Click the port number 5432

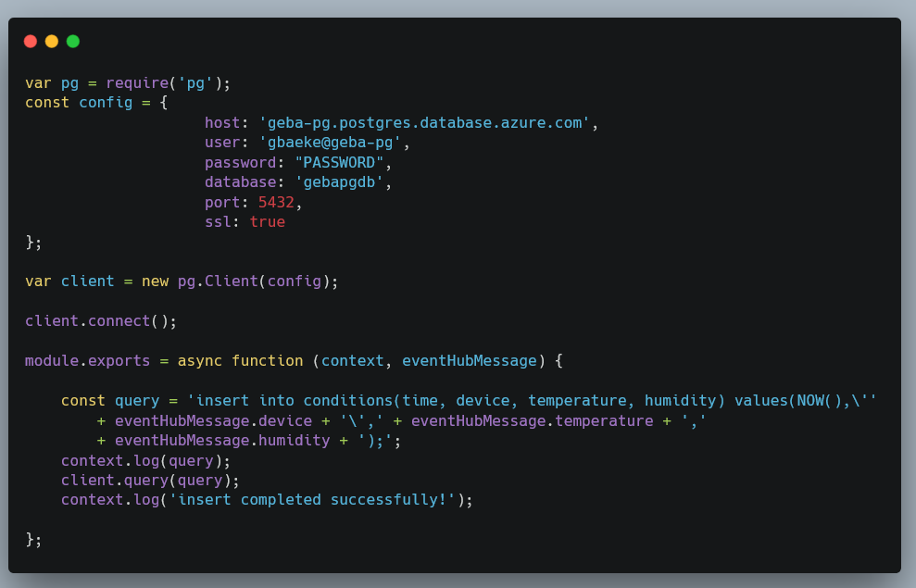276,202
